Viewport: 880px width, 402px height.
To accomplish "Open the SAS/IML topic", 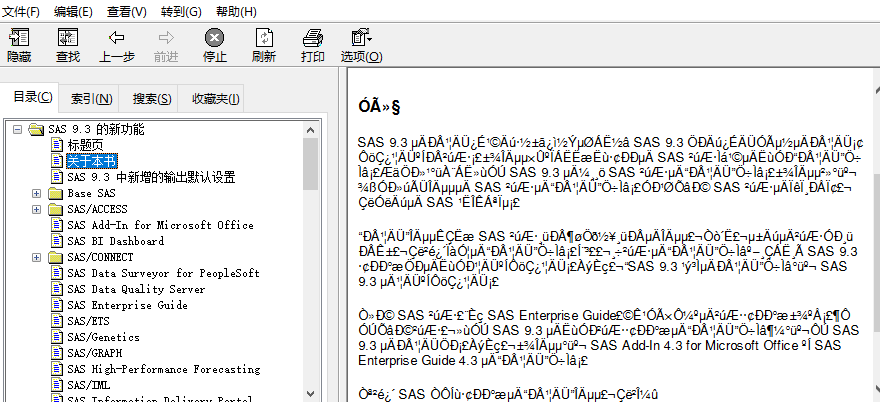I will (88, 385).
